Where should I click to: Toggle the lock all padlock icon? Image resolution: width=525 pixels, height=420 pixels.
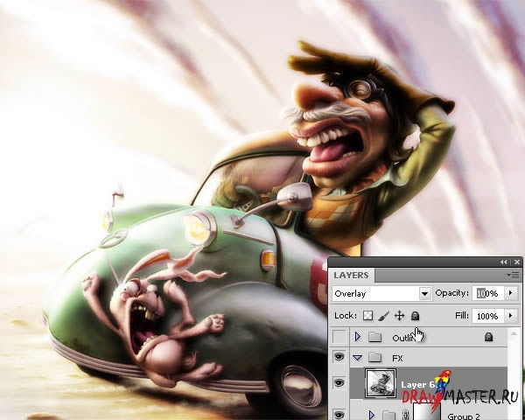tap(415, 316)
